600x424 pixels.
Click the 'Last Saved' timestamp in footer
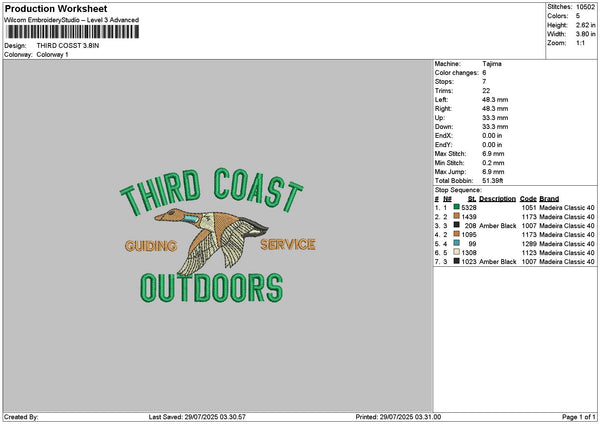point(197,417)
